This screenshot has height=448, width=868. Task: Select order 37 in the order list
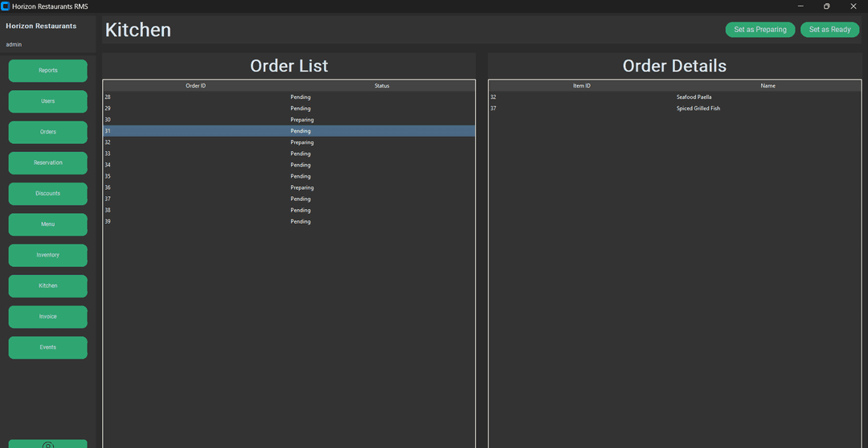coord(289,199)
